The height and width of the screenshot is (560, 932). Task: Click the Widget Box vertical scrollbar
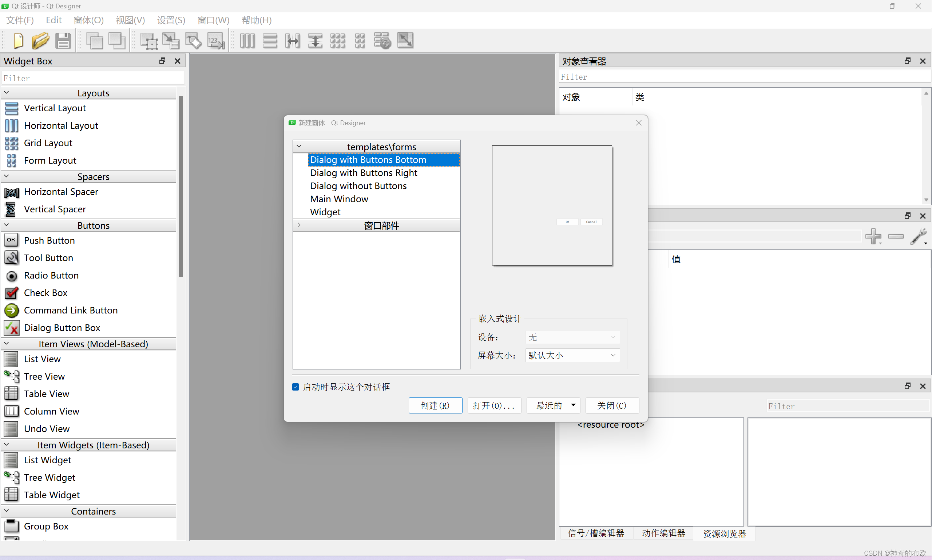[x=181, y=187]
